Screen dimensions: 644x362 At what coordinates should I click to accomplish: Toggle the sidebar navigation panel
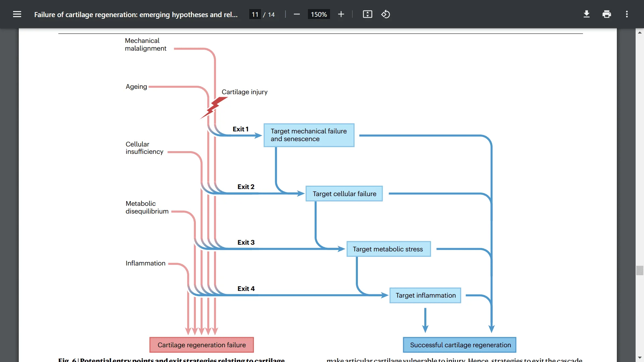(x=17, y=14)
